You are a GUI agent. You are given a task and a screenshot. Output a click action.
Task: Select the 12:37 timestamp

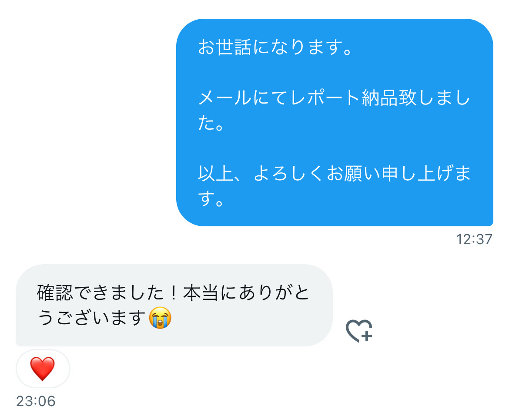click(474, 240)
